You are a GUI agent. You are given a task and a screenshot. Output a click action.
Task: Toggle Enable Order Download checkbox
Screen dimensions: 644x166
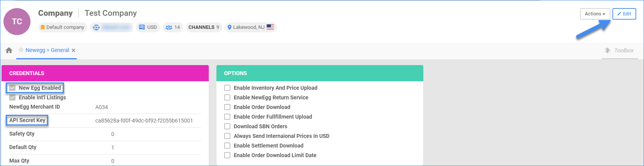[227, 107]
